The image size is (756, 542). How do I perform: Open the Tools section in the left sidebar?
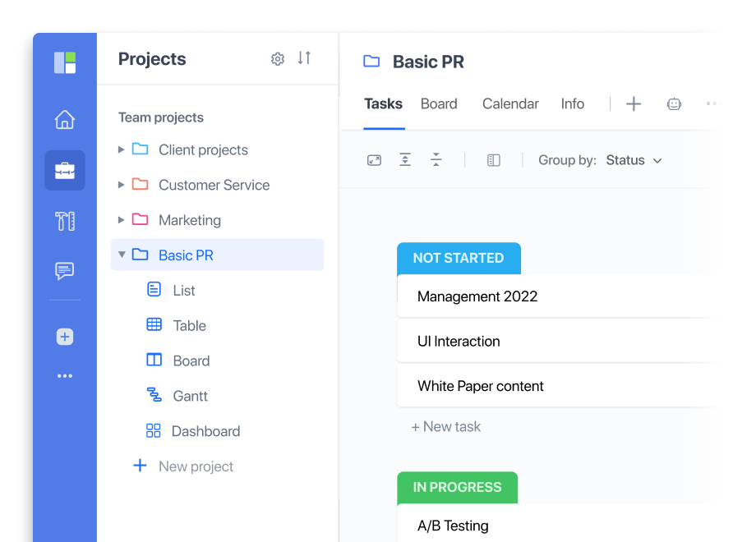tap(64, 221)
